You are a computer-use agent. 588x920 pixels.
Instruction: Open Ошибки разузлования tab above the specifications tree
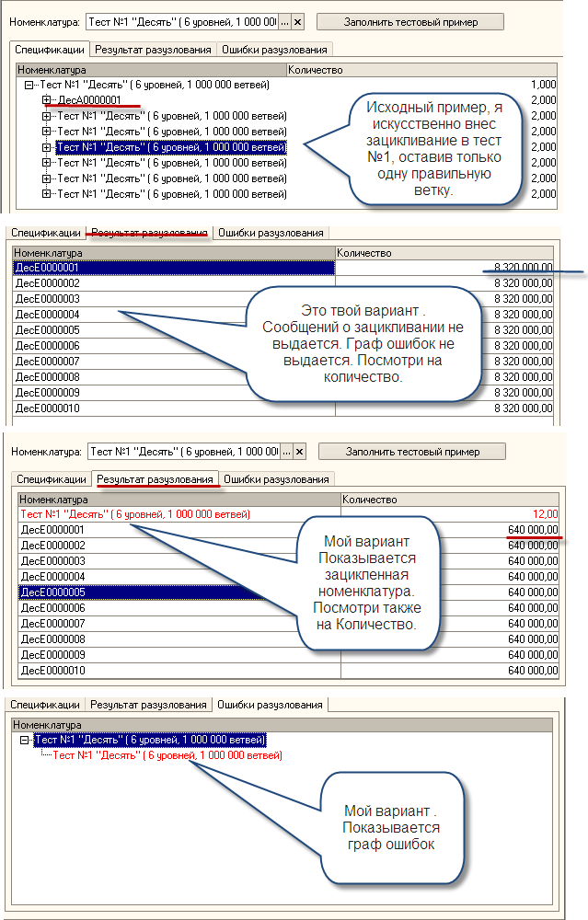click(274, 50)
